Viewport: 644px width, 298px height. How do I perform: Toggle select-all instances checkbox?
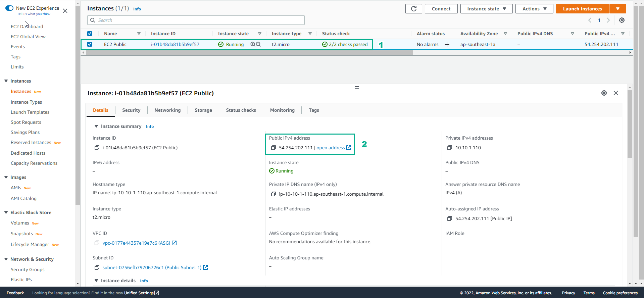(90, 34)
